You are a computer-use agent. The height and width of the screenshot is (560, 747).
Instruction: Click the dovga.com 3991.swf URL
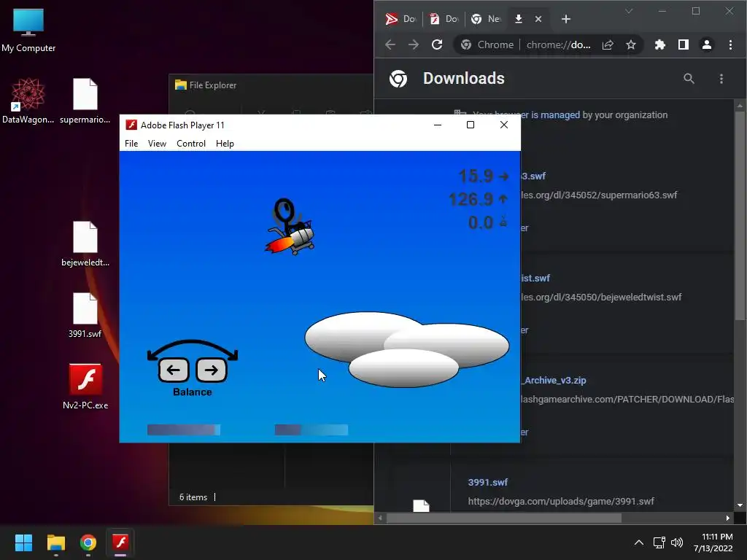(x=561, y=501)
